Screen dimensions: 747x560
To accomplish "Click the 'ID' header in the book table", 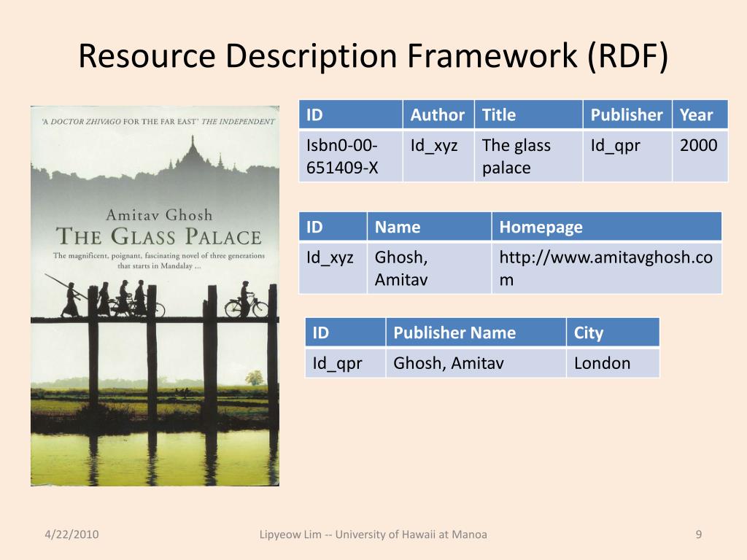I will pos(351,114).
